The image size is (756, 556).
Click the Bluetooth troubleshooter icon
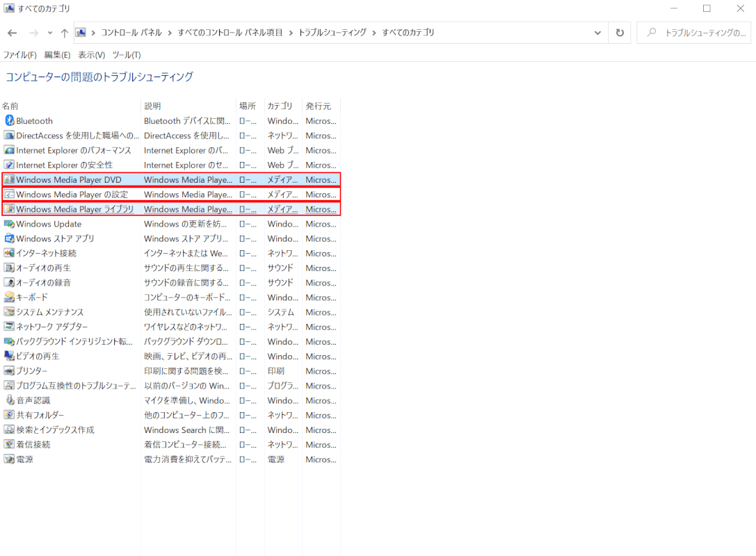click(x=9, y=120)
